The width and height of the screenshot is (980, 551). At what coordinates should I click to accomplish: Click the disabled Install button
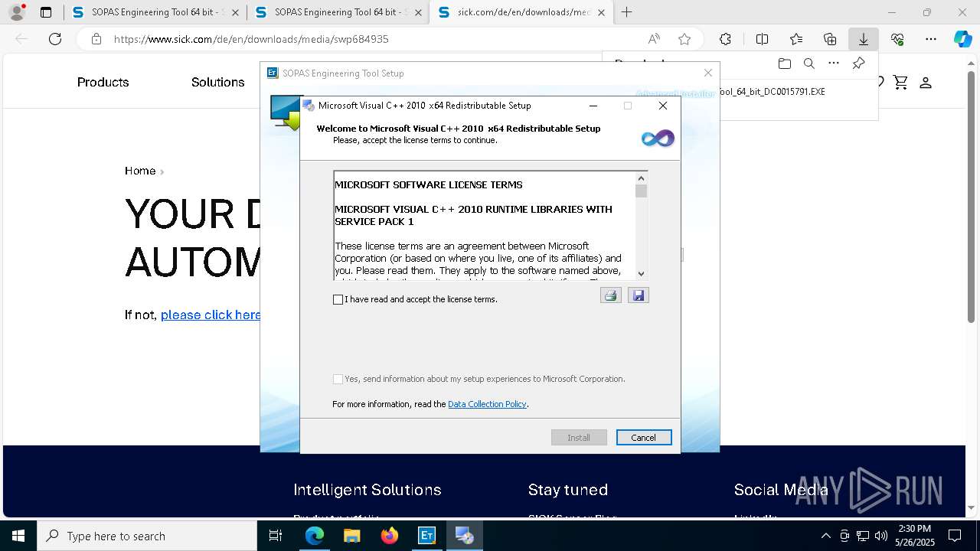579,438
